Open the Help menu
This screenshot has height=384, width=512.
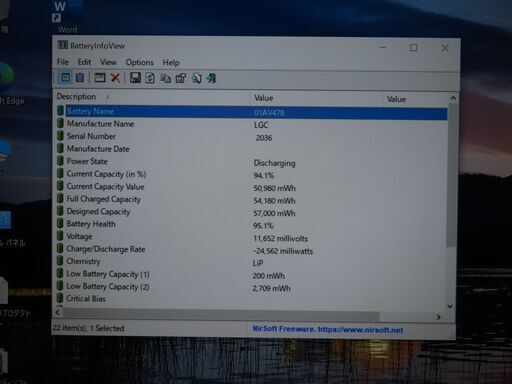click(171, 63)
